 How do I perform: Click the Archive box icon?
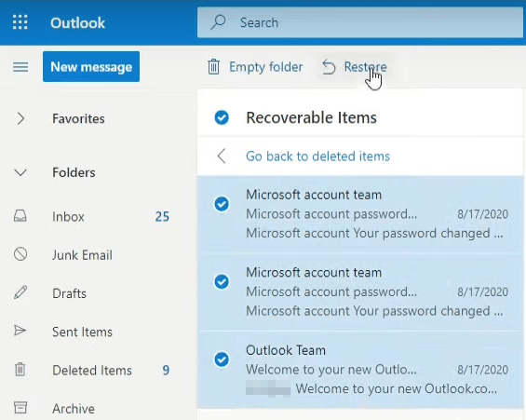point(20,408)
